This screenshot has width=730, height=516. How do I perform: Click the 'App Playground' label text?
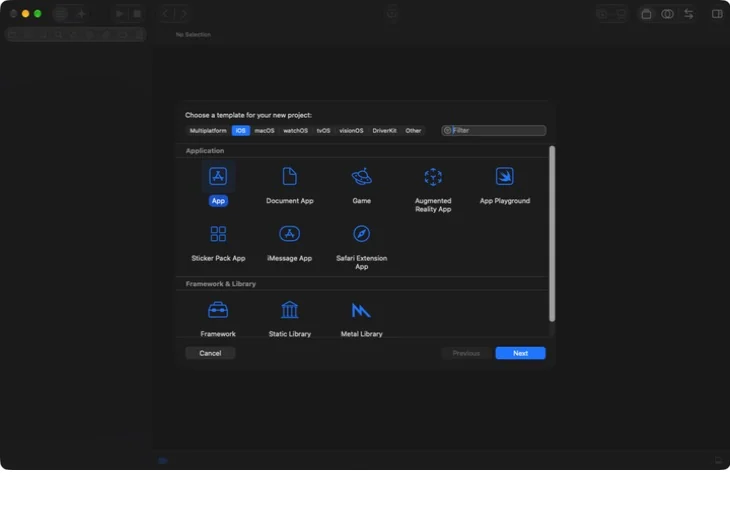(505, 201)
